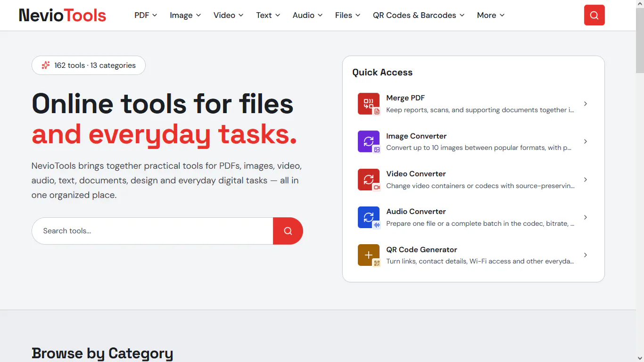Expand the PDF menu
The height and width of the screenshot is (362, 644).
tap(146, 15)
